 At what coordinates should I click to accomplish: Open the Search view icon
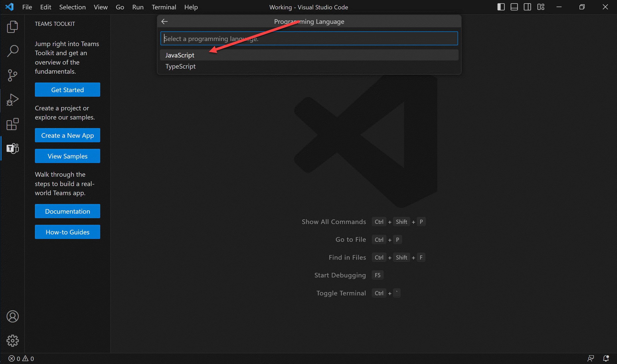pyautogui.click(x=12, y=51)
